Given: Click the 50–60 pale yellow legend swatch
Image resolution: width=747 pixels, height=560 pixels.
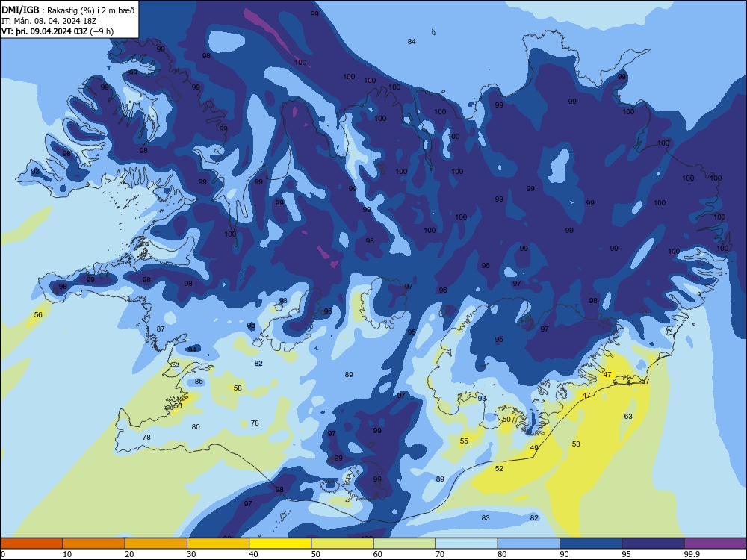Looking at the screenshot, I should coord(342,544).
